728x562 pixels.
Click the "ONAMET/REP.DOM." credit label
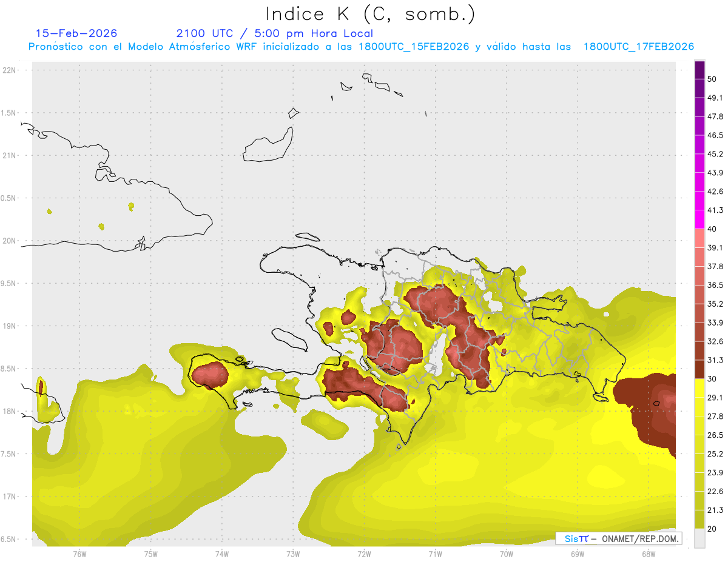(x=639, y=538)
